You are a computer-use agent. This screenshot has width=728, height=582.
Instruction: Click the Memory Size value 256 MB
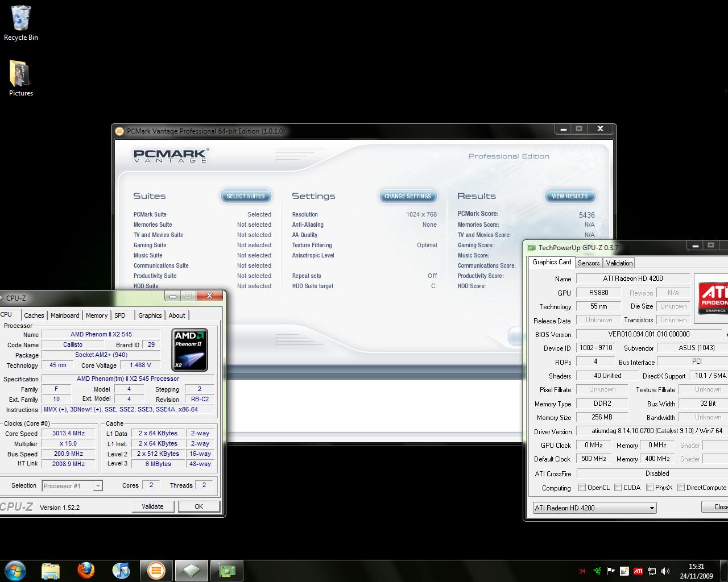click(x=602, y=417)
